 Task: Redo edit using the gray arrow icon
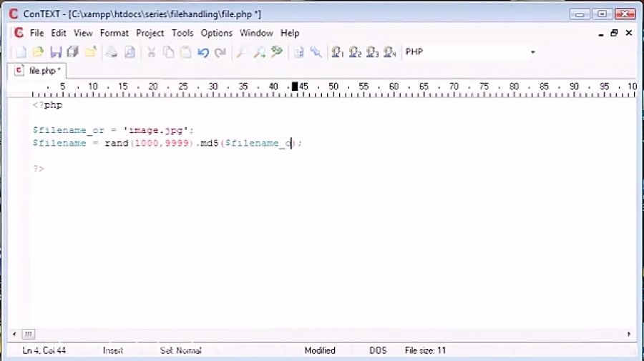(x=220, y=52)
